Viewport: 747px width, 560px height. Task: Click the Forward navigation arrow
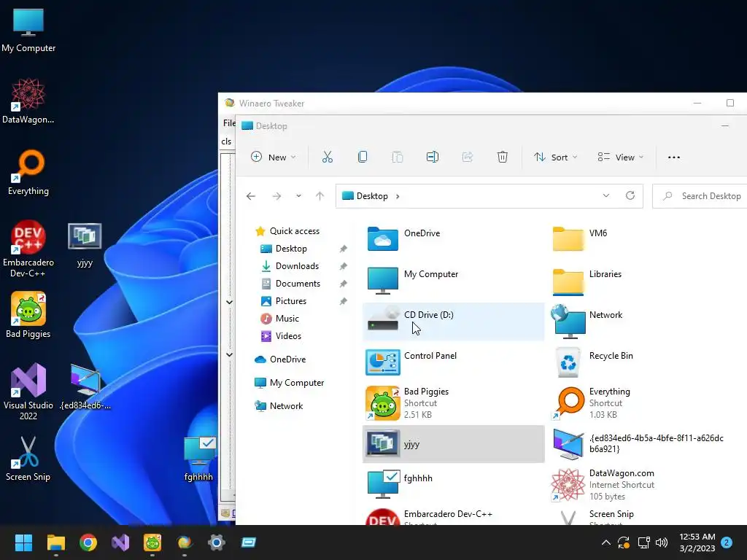[x=276, y=196]
